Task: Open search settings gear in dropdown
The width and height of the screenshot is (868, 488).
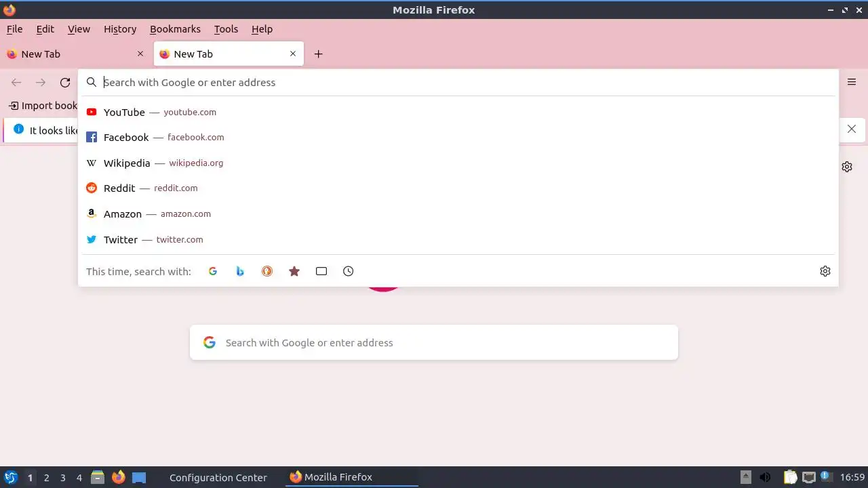Action: 825,271
